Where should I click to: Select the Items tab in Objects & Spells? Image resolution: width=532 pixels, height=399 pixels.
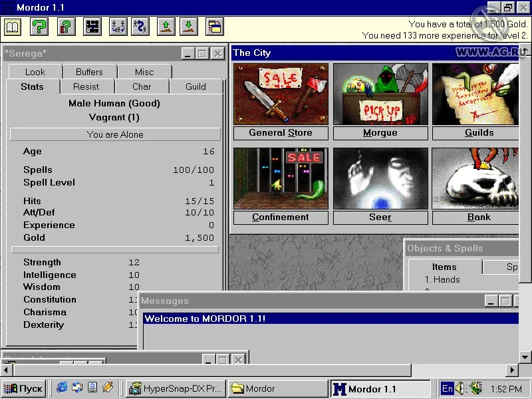click(444, 267)
